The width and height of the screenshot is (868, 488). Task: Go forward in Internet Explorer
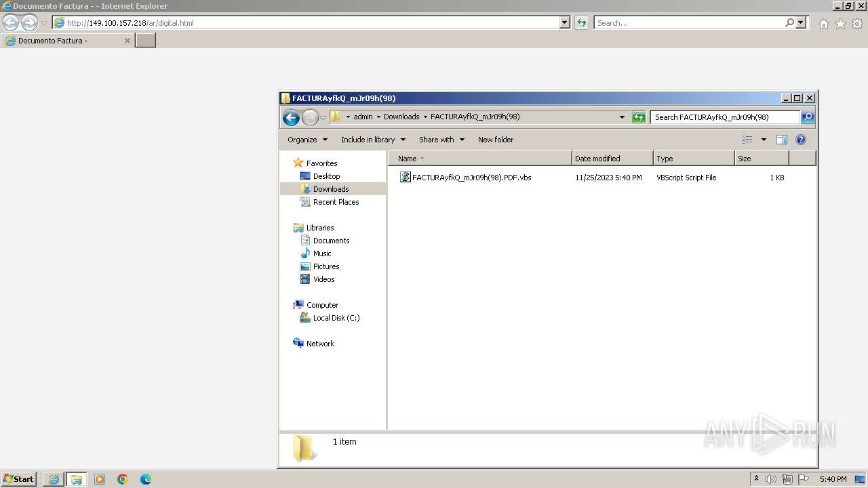point(29,22)
